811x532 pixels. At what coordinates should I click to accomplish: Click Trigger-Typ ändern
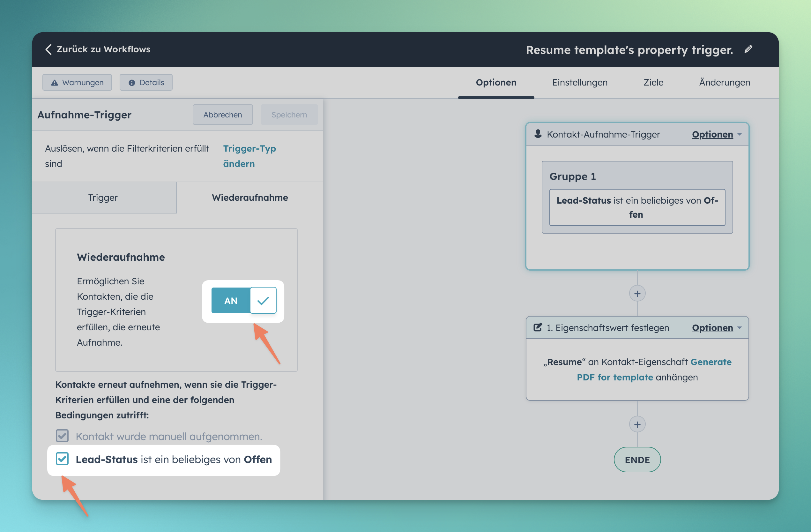click(250, 156)
